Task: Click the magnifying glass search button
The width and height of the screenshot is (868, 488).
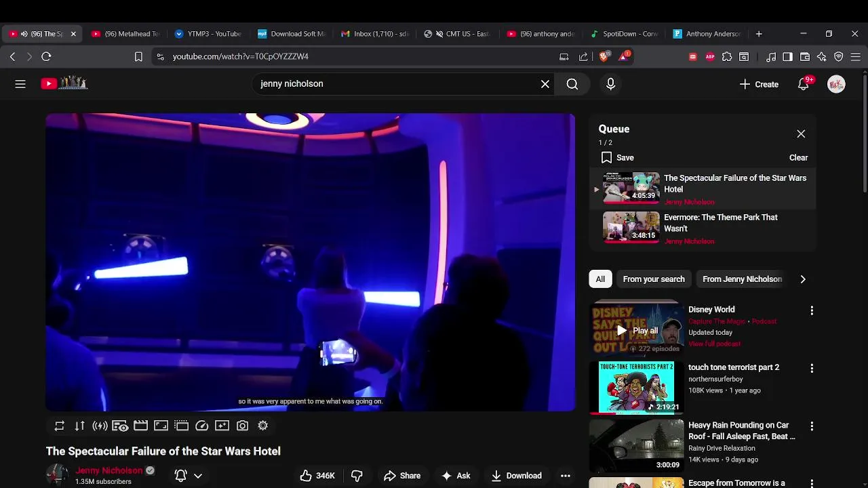Action: click(x=572, y=84)
